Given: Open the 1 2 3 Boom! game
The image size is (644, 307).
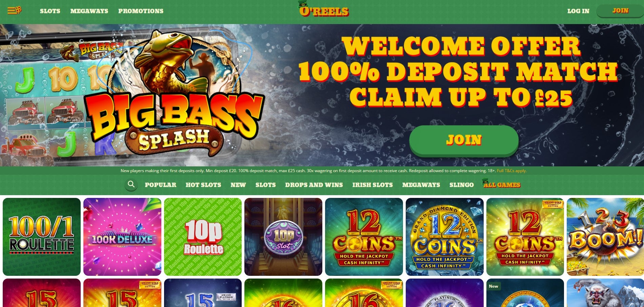Looking at the screenshot, I should (x=605, y=237).
